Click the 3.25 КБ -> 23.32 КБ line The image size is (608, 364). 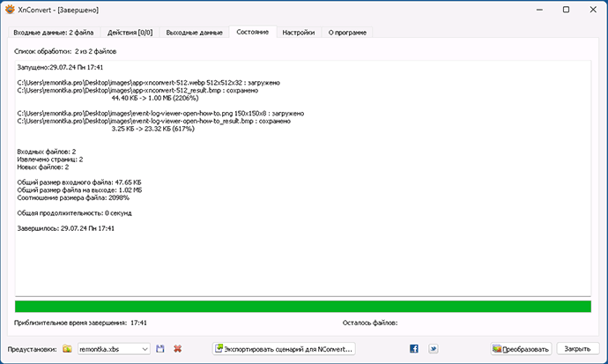152,129
